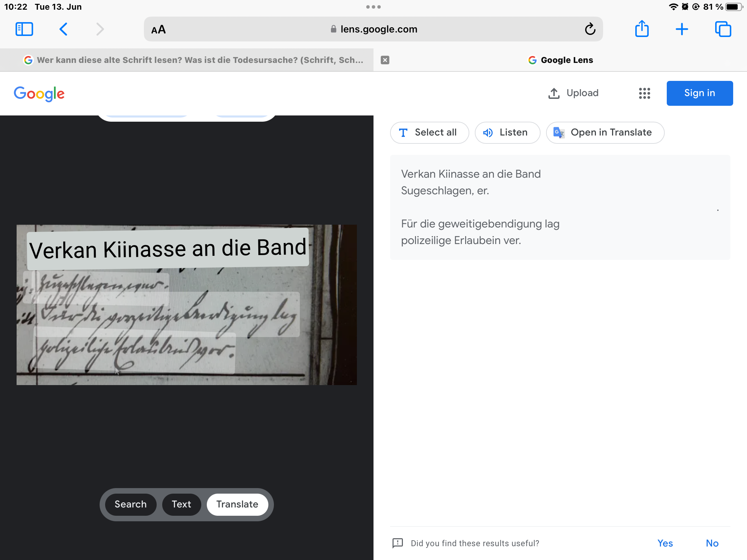
Task: Answer Yes to results usefulness question
Action: (x=665, y=543)
